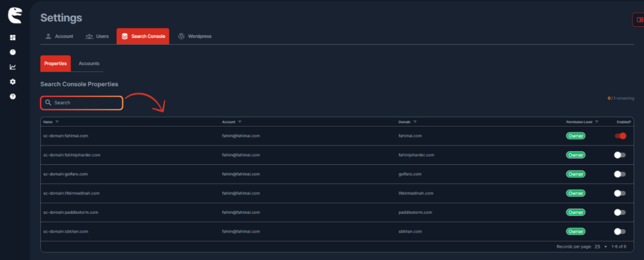Click name cell sc-domain:fahimjoharder.com

[x=72, y=155]
